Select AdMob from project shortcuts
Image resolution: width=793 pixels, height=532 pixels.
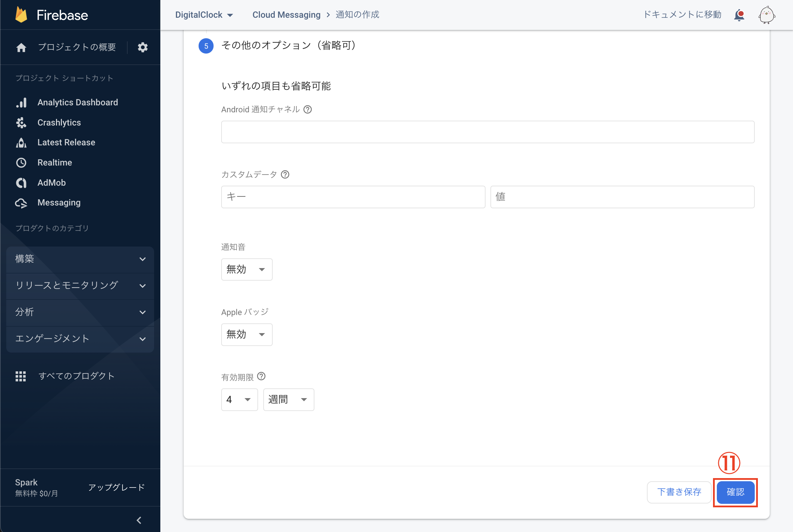[51, 183]
